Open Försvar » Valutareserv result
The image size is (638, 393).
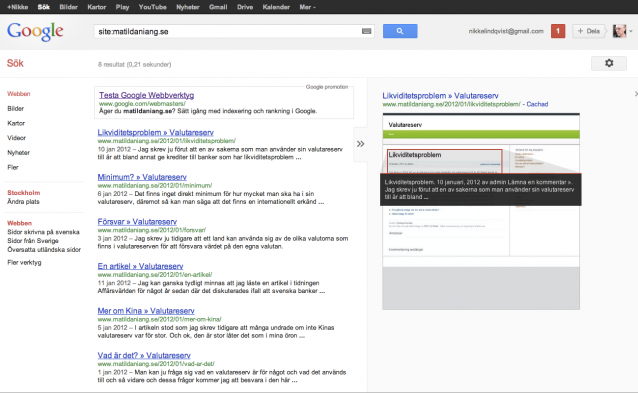click(x=137, y=222)
